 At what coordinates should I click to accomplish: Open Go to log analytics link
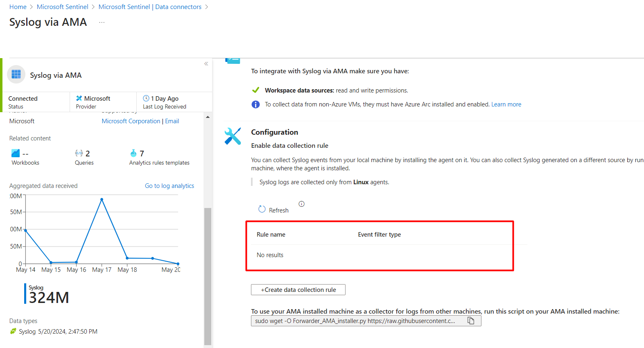point(169,186)
